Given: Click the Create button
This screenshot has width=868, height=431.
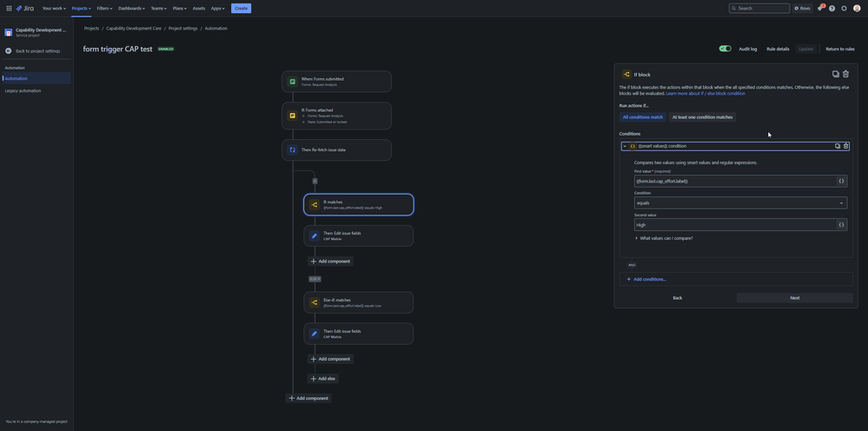Looking at the screenshot, I should click(241, 9).
